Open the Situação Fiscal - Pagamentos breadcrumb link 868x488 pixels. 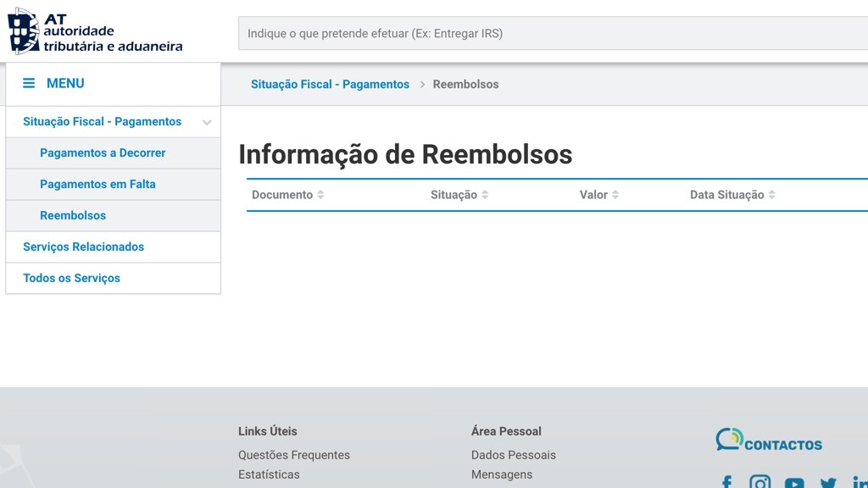tap(329, 84)
